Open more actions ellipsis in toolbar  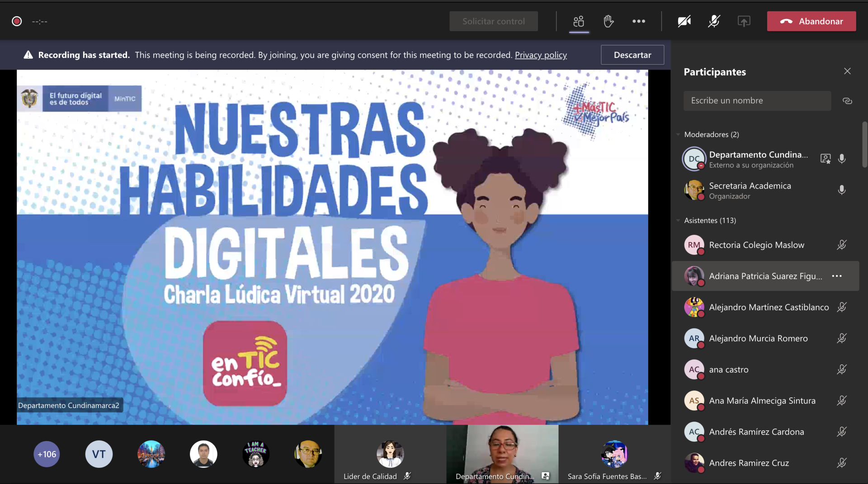click(638, 21)
